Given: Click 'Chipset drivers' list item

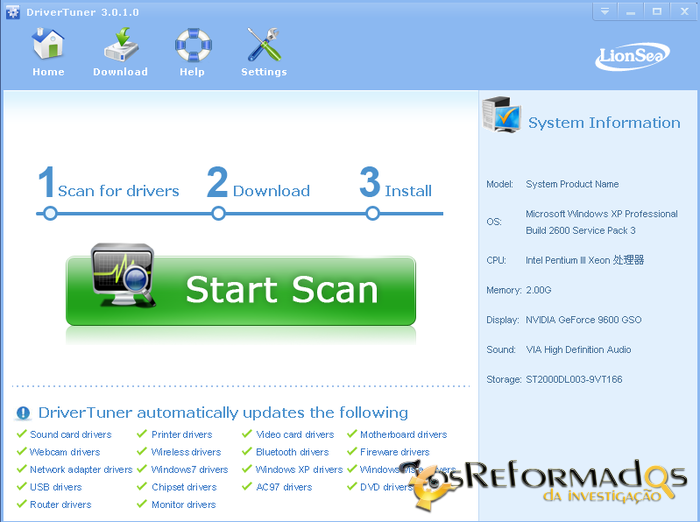Looking at the screenshot, I should coord(184,487).
